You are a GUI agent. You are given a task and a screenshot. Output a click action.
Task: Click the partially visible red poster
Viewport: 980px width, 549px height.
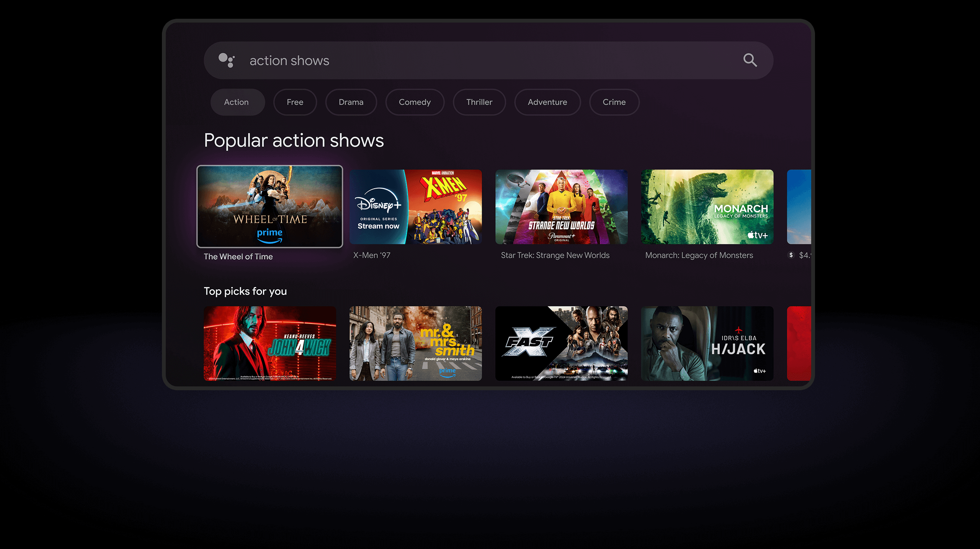click(799, 343)
